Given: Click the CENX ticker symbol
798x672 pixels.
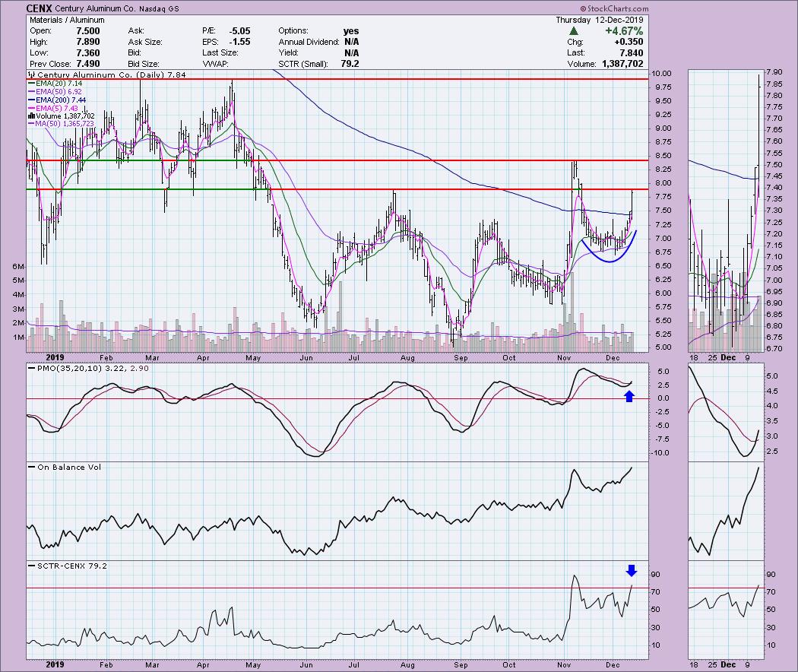Looking at the screenshot, I should click(x=40, y=8).
